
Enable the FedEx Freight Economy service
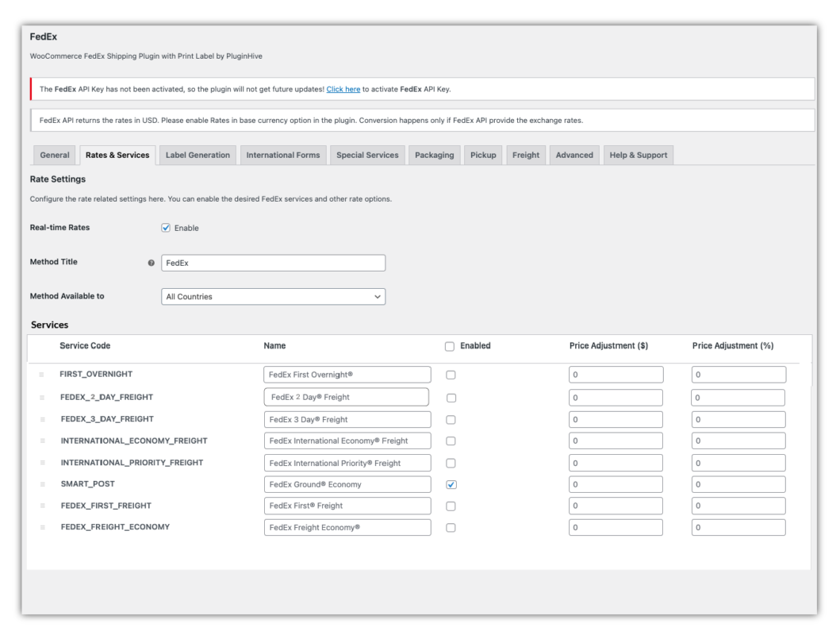point(451,528)
